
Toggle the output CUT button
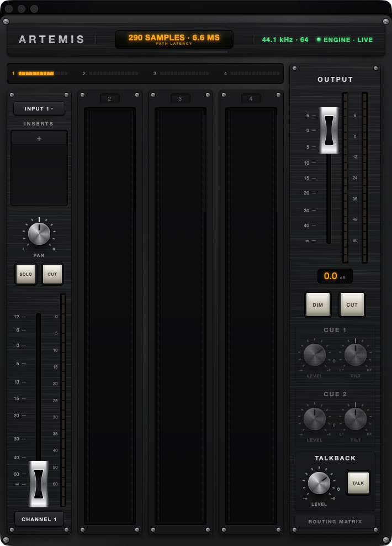(x=352, y=305)
